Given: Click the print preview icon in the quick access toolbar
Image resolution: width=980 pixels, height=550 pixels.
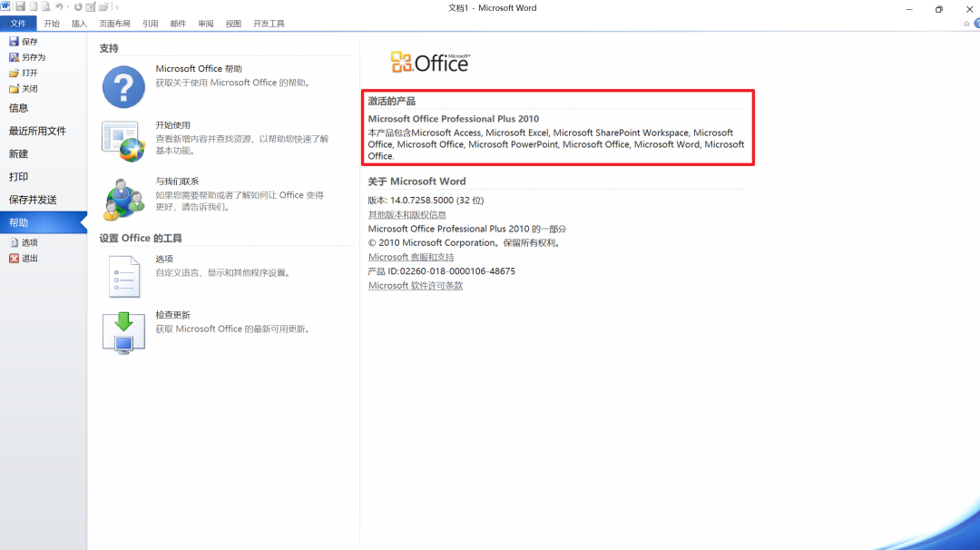Looking at the screenshot, I should pyautogui.click(x=45, y=6).
